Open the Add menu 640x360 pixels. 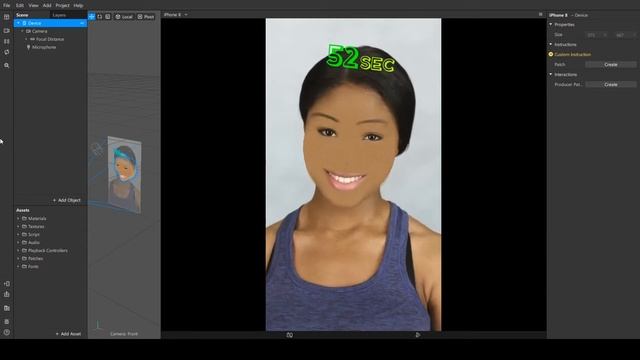[x=47, y=6]
